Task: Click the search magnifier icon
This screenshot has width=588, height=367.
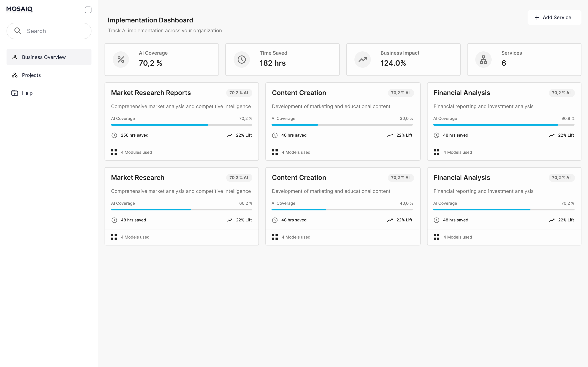Action: pyautogui.click(x=18, y=31)
